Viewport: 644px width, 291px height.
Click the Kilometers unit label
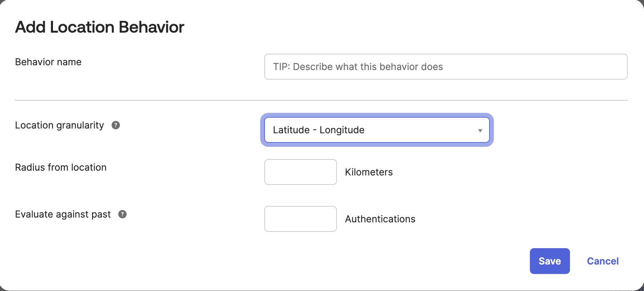(x=369, y=172)
